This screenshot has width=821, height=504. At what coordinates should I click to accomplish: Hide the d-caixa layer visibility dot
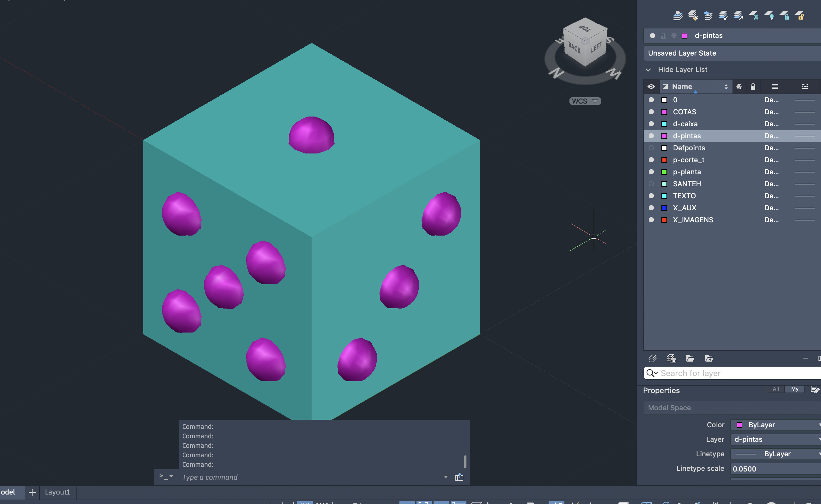click(651, 124)
